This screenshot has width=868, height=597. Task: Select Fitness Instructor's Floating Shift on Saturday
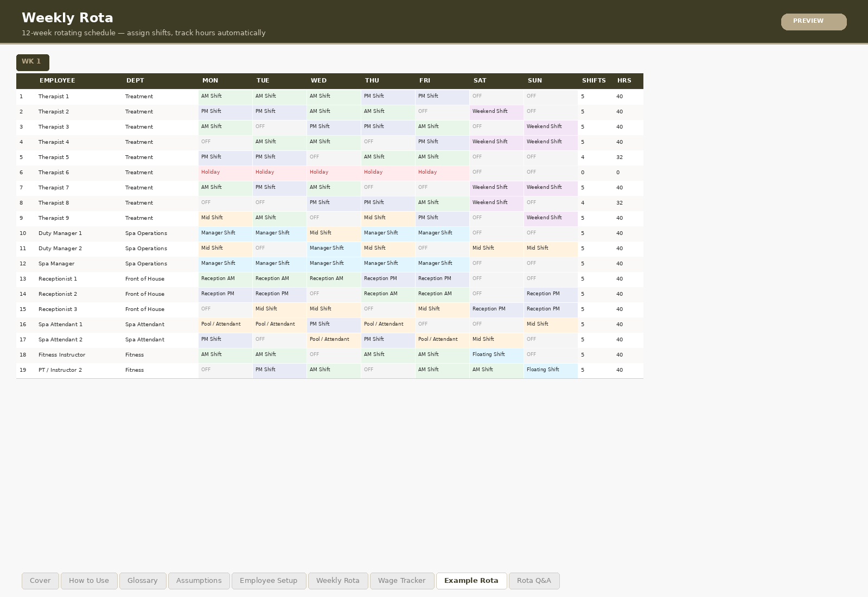(496, 355)
